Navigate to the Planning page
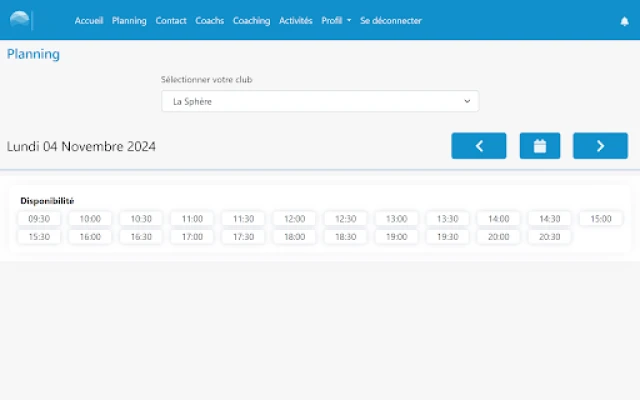Viewport: 640px width, 400px height. [129, 21]
